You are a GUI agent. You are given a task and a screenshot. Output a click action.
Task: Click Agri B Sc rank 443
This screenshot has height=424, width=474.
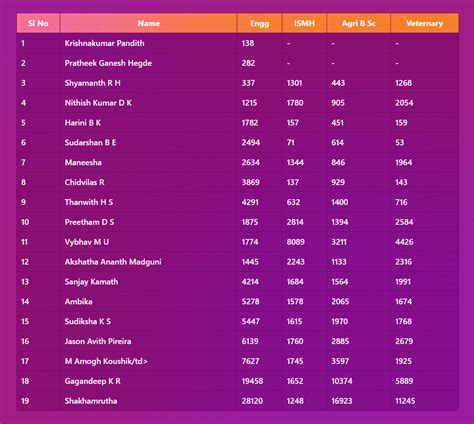click(338, 83)
